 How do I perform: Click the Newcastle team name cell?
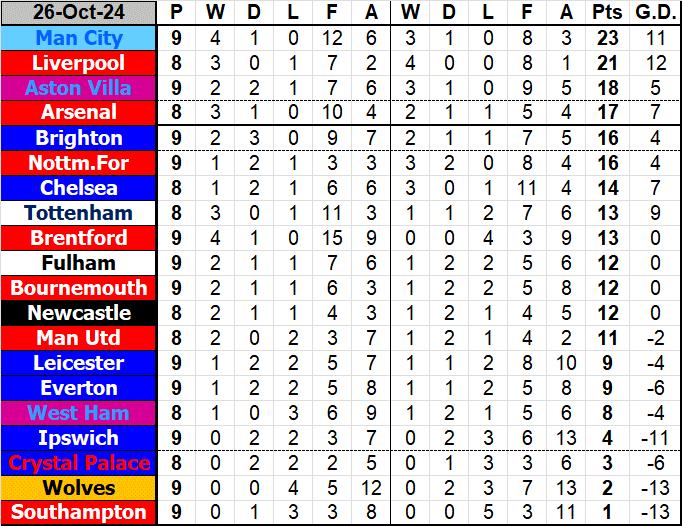click(79, 313)
